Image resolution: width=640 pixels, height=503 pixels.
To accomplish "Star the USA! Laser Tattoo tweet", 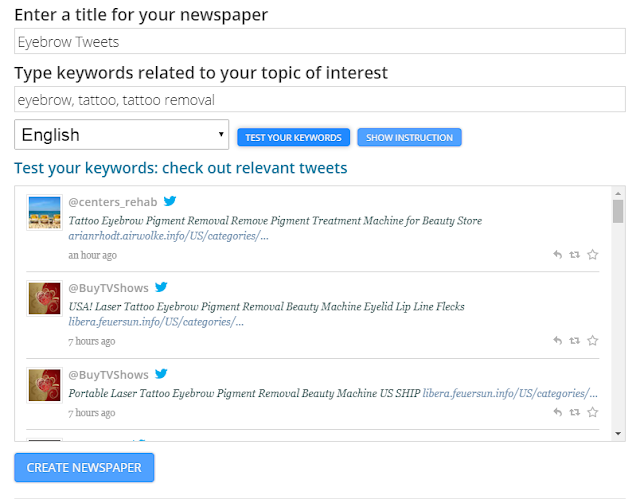I will point(593,341).
